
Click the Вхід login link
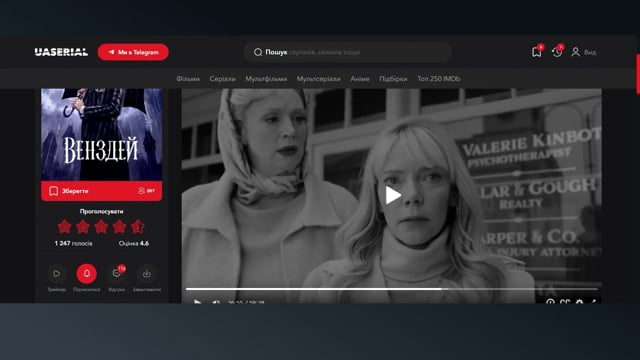(x=590, y=52)
